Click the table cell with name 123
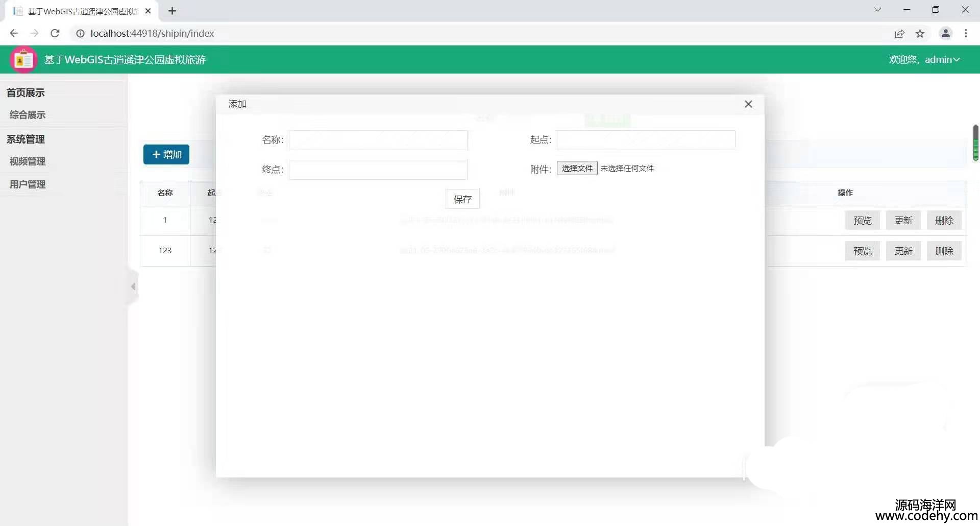Image resolution: width=980 pixels, height=526 pixels. click(x=165, y=251)
